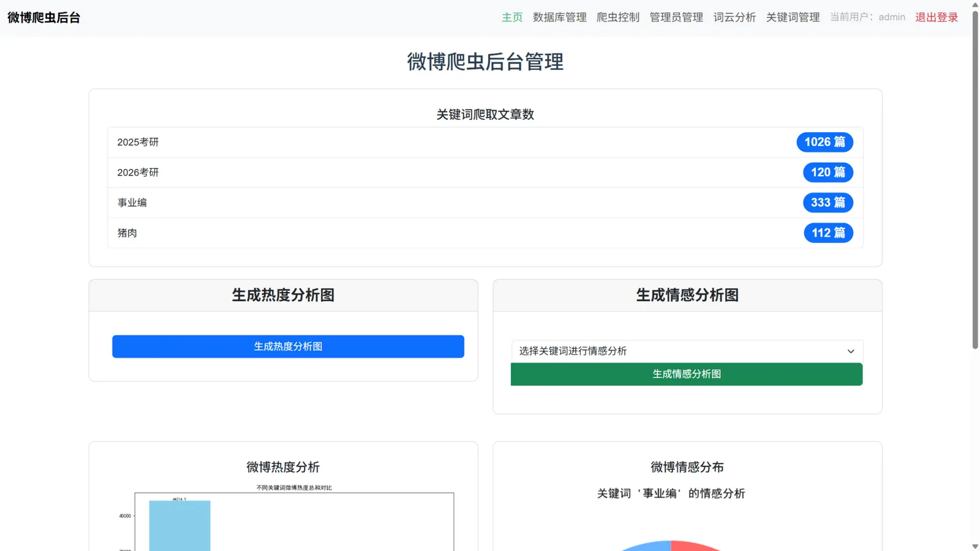Image resolution: width=980 pixels, height=551 pixels.
Task: Click the 微博热度分析 chart title
Action: (x=283, y=467)
